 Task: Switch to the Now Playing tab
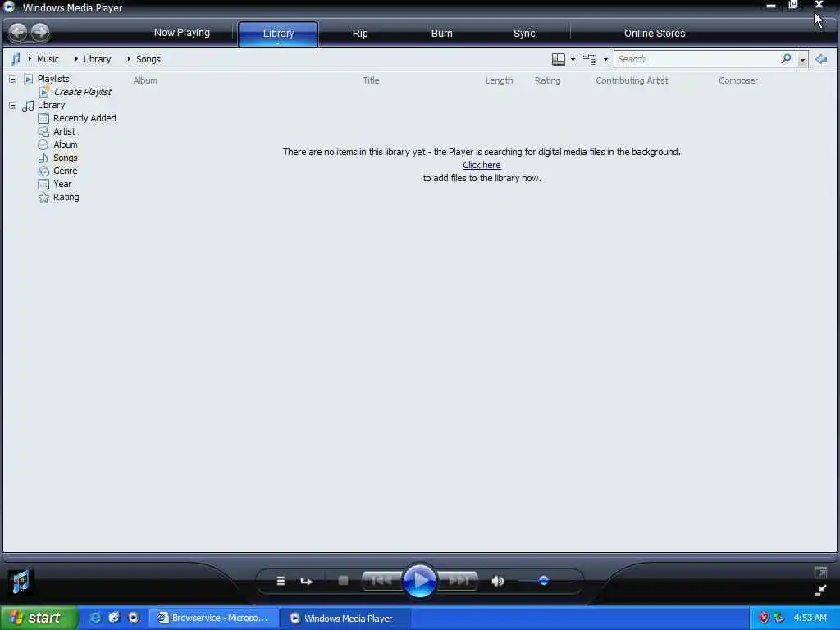(x=181, y=33)
